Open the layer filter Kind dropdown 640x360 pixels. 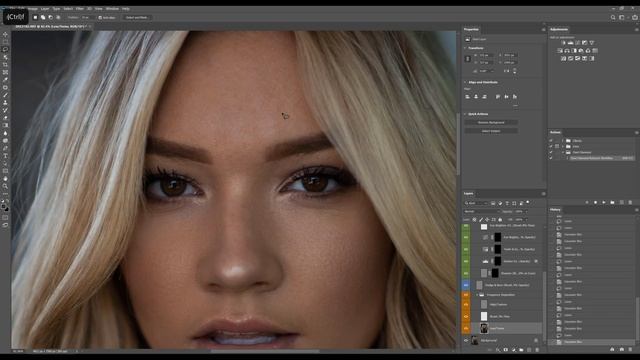point(476,203)
